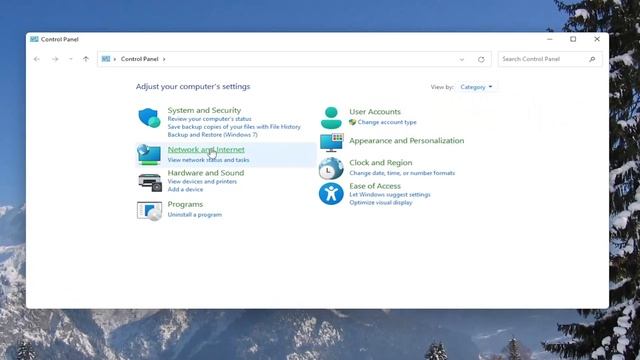Open Save backup copies with File History
This screenshot has height=360, width=640.
(234, 127)
